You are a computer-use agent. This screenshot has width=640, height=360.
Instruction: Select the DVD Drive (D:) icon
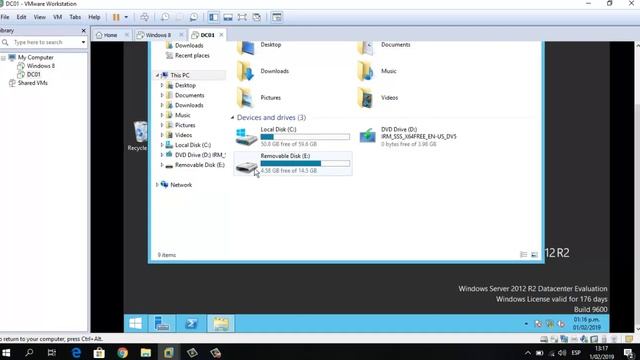368,136
